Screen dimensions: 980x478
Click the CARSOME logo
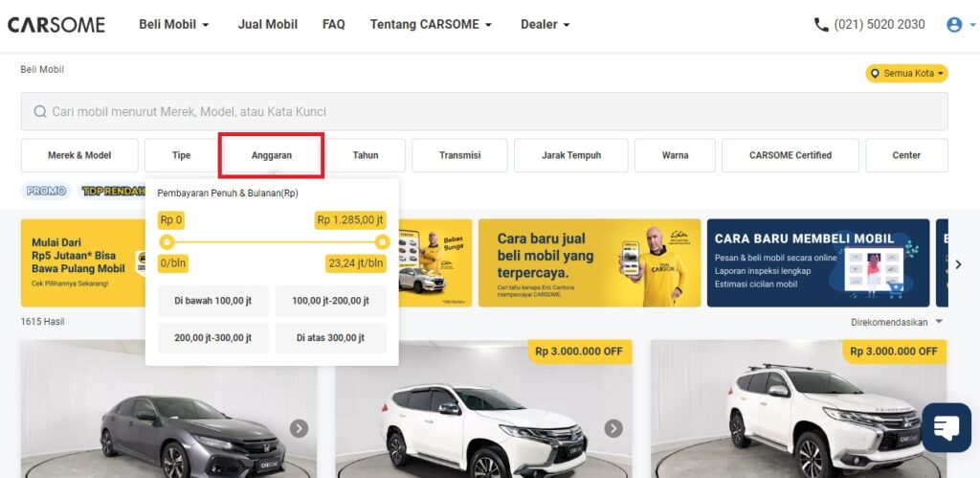pyautogui.click(x=56, y=25)
